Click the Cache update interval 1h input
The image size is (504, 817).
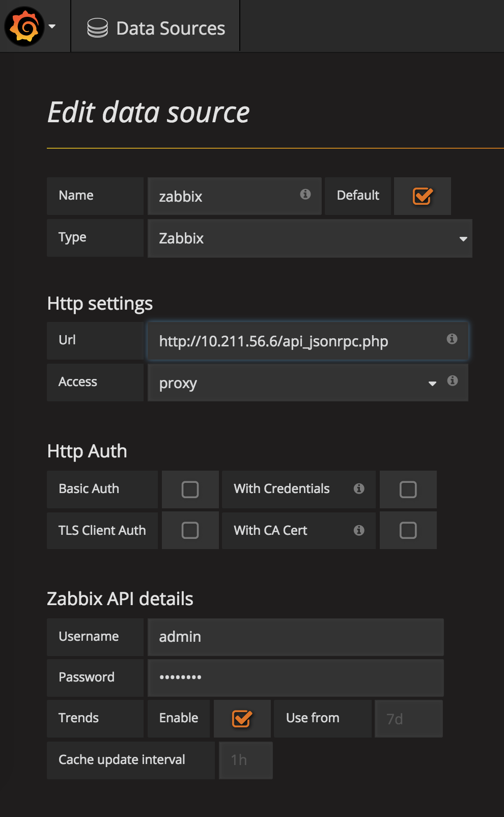coord(246,760)
